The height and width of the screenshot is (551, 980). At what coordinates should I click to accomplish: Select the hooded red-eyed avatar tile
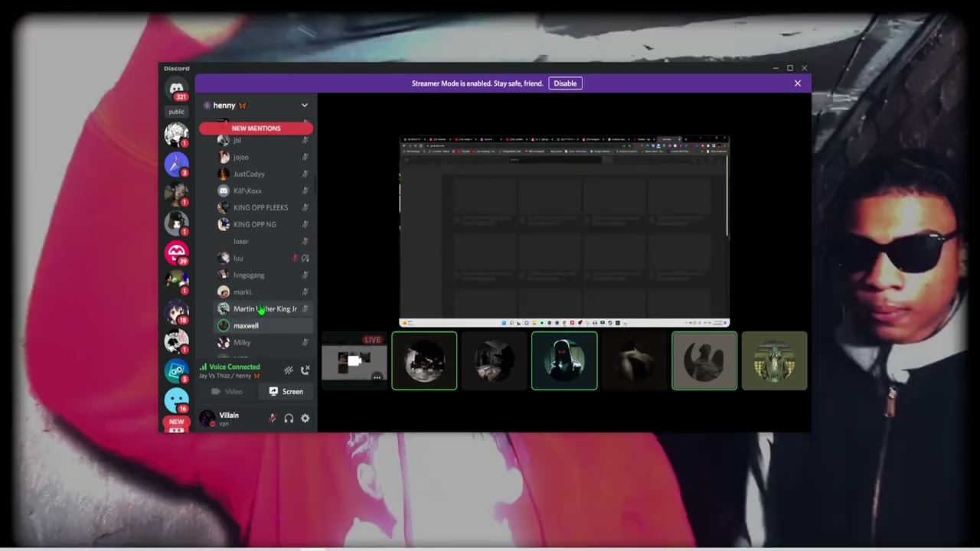(564, 360)
